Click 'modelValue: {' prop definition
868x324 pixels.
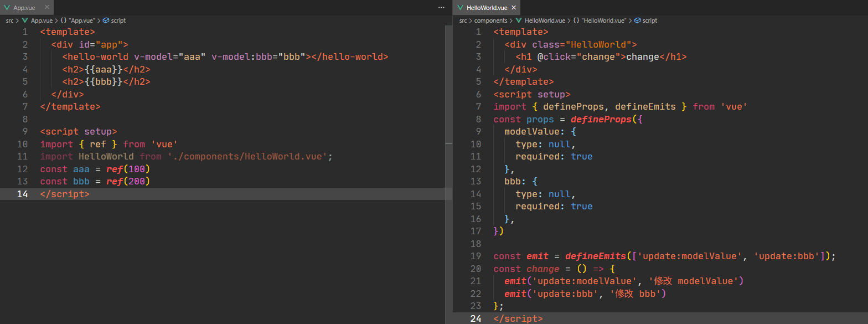point(540,131)
